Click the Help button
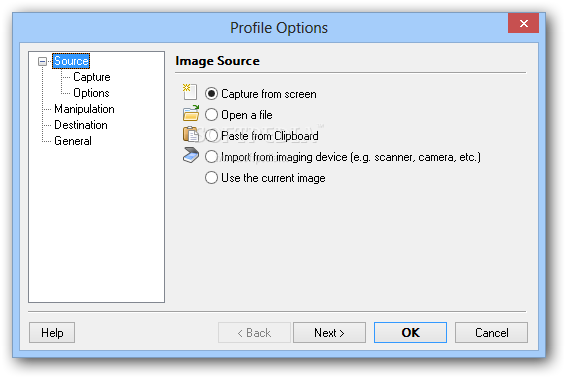Image resolution: width=566 pixels, height=378 pixels. point(52,333)
